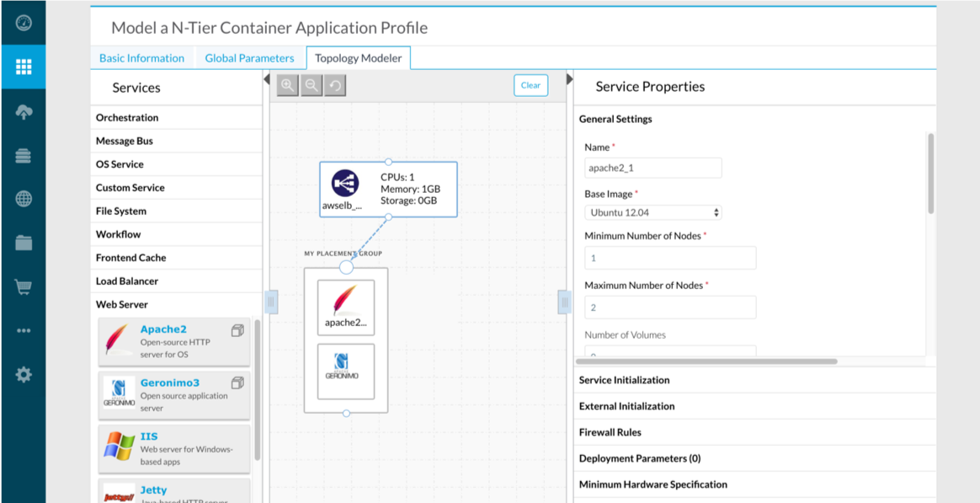Viewport: 980px width, 503px height.
Task: Select the Geronimo node in placement group
Action: tap(346, 371)
